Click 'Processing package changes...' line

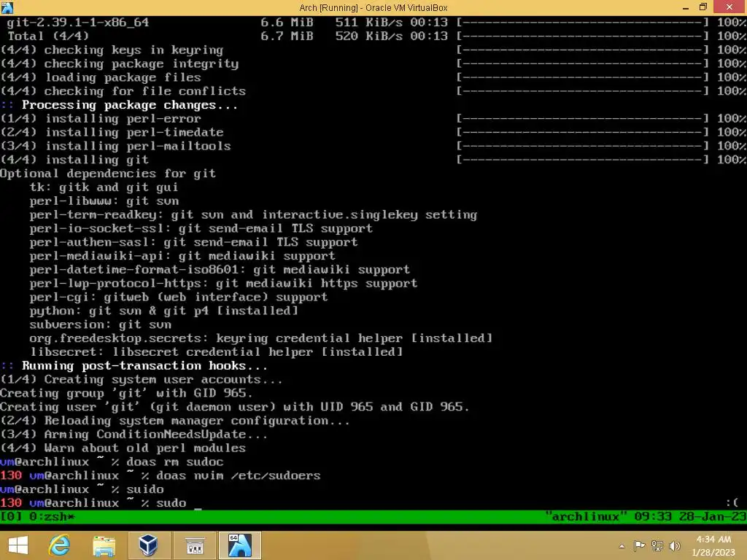click(x=130, y=105)
